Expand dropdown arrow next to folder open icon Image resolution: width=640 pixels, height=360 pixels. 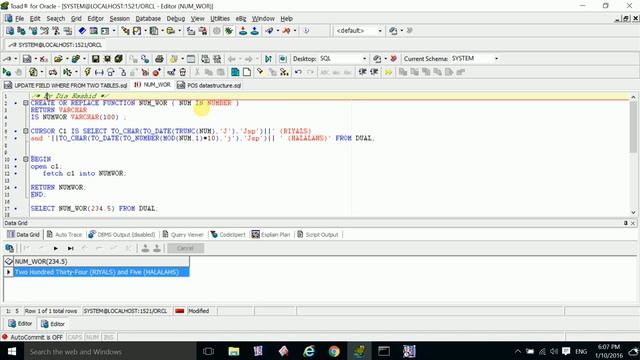point(67,59)
